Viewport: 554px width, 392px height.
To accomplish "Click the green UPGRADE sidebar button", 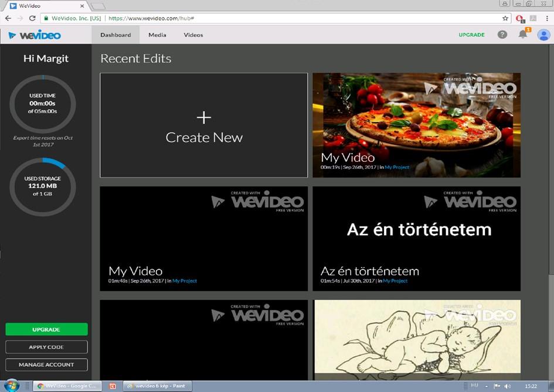I will pos(46,329).
